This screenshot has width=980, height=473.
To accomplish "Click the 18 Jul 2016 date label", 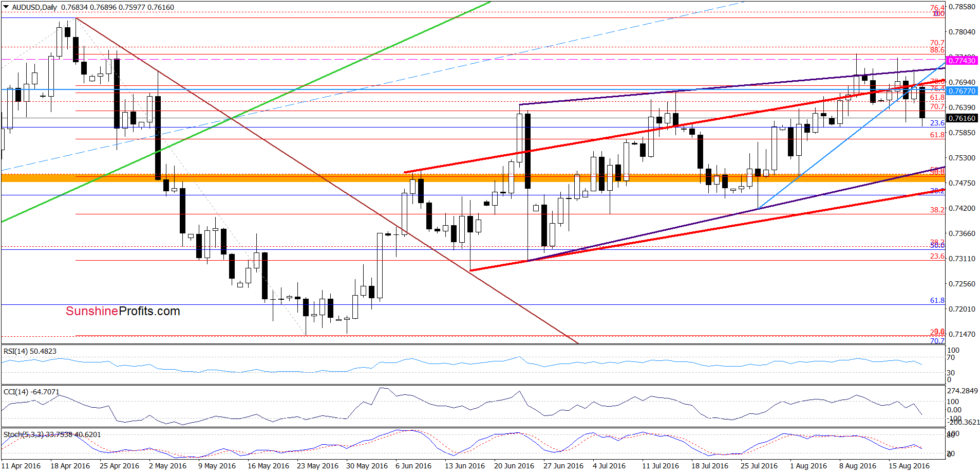I will click(710, 466).
